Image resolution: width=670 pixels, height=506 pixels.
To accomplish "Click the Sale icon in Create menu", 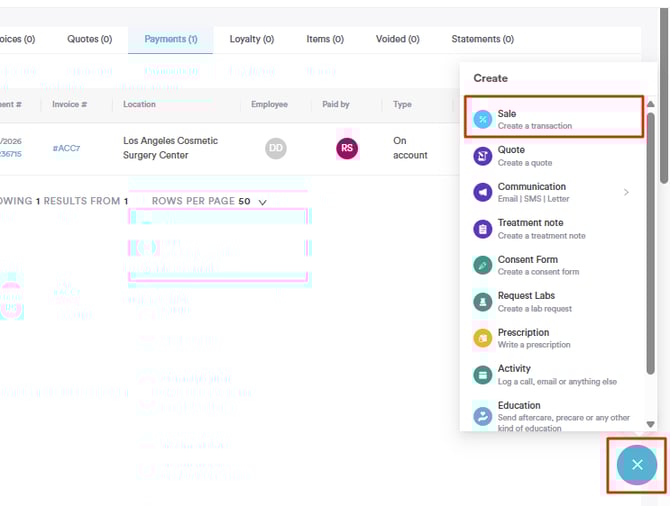I will pyautogui.click(x=483, y=119).
